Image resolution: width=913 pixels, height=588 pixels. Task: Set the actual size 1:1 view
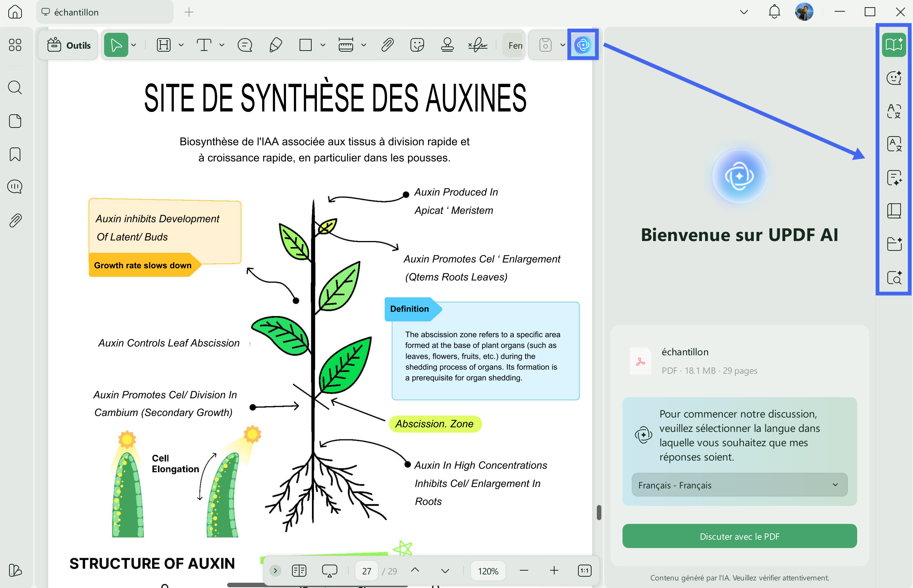[584, 571]
